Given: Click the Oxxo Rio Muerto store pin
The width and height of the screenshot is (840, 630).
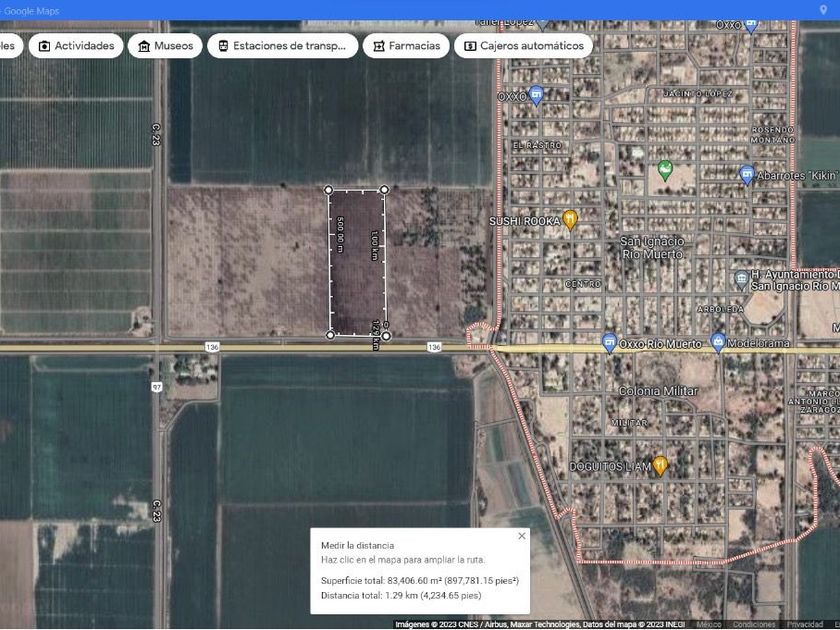Looking at the screenshot, I should [x=608, y=343].
